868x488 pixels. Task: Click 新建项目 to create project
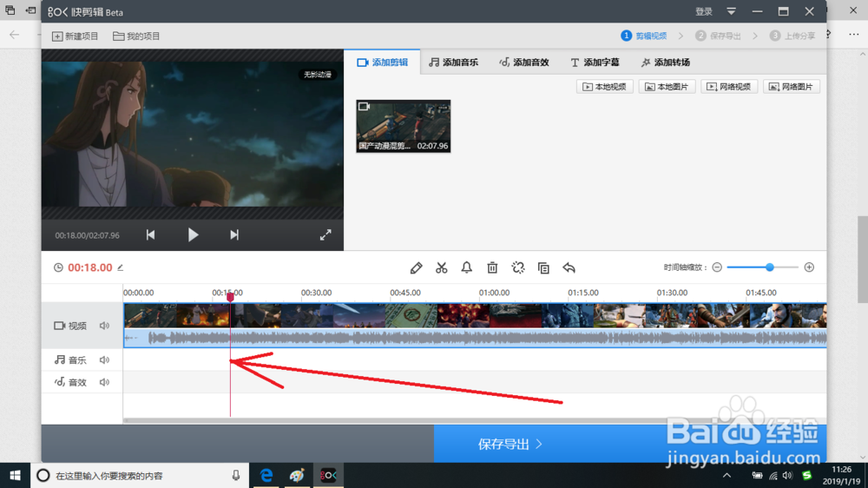pos(76,36)
